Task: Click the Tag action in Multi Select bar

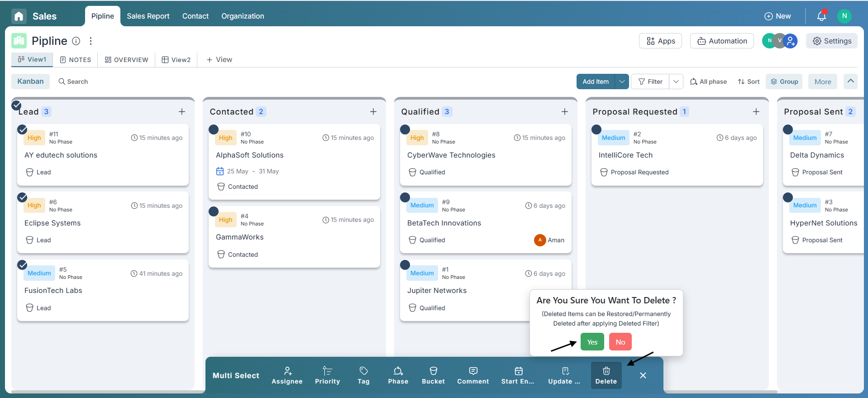Action: (x=363, y=375)
